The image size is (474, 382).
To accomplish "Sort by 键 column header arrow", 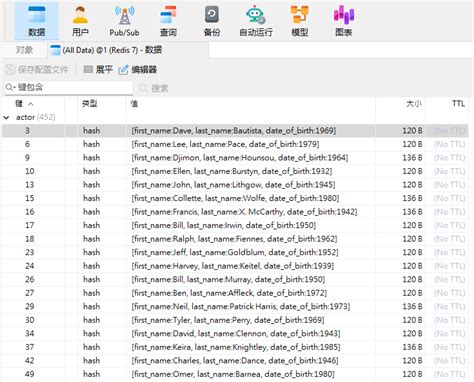I will [x=31, y=104].
